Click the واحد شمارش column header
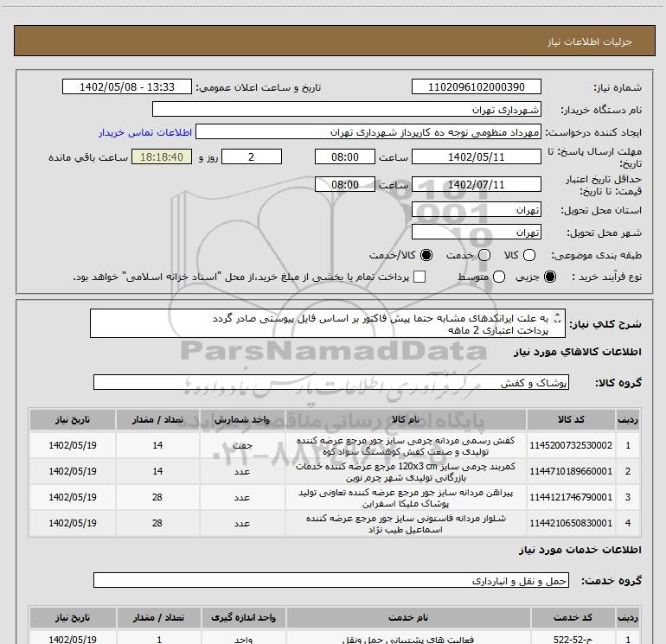666x644 pixels. (242, 419)
